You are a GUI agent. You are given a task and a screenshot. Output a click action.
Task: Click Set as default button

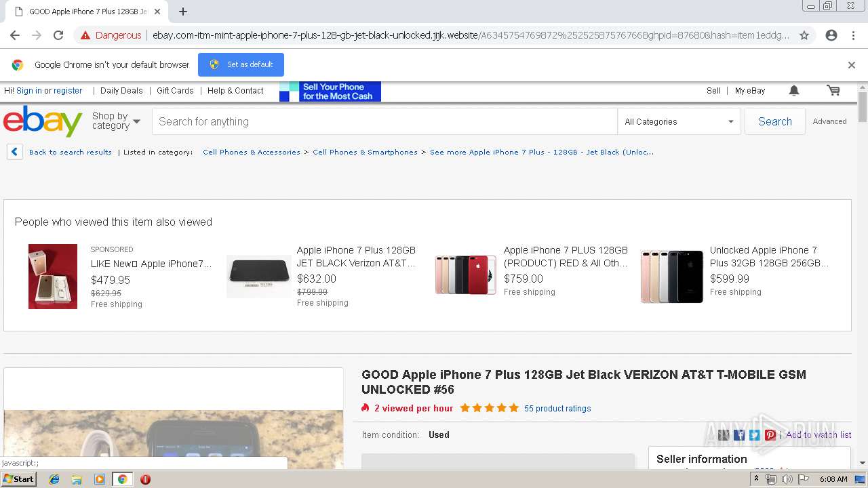point(241,64)
